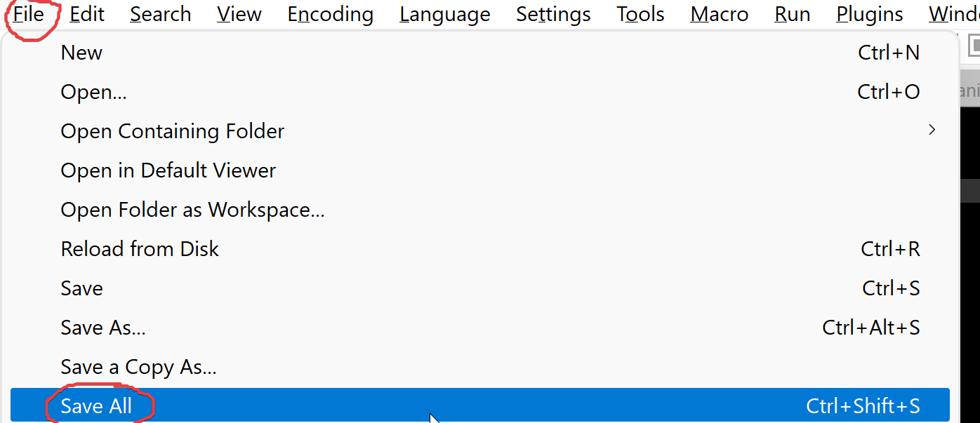Select Open Folder as Workspace...

coord(192,210)
